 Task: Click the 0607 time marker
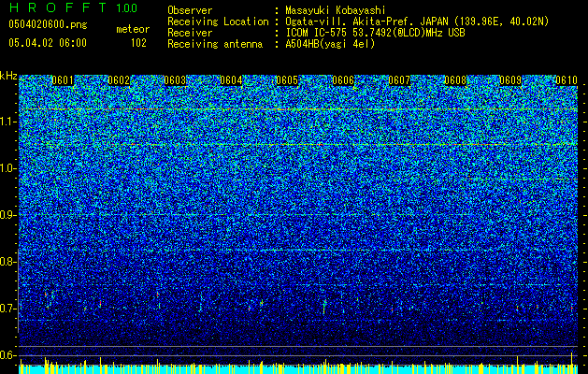point(399,80)
